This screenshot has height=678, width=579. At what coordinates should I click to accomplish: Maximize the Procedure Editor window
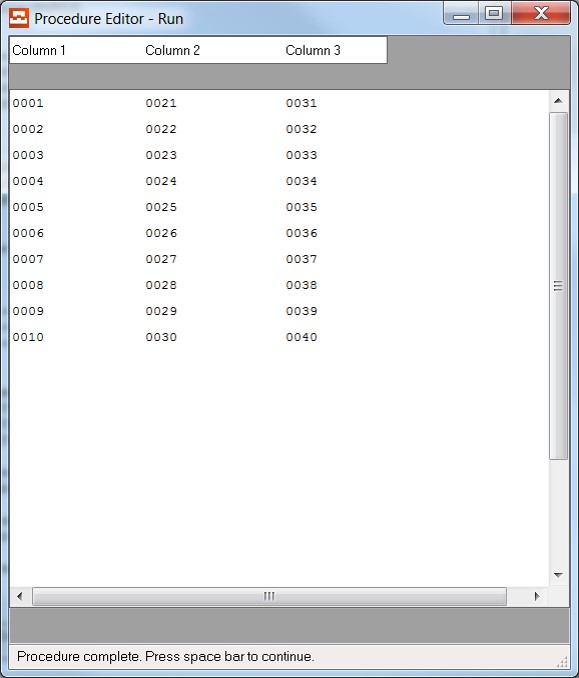pyautogui.click(x=494, y=13)
